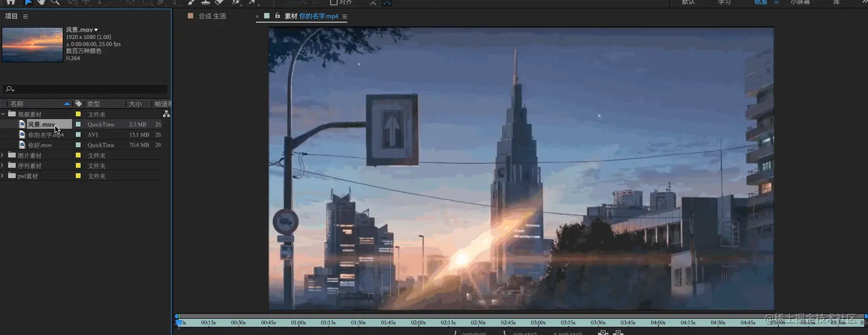Switch to the 合成 生活 tab

(x=212, y=16)
